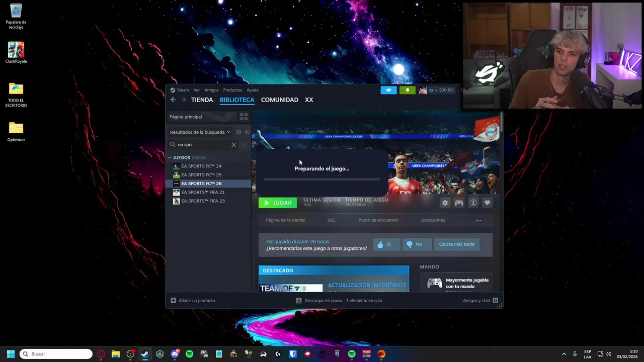Open the Ayuda menu
Viewport: 644px width, 362px height.
coord(253,90)
